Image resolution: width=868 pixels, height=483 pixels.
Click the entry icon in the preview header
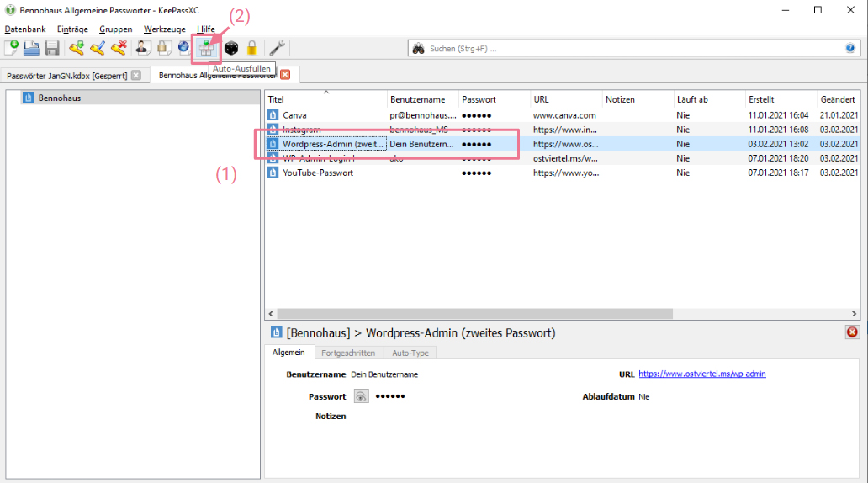pyautogui.click(x=276, y=332)
